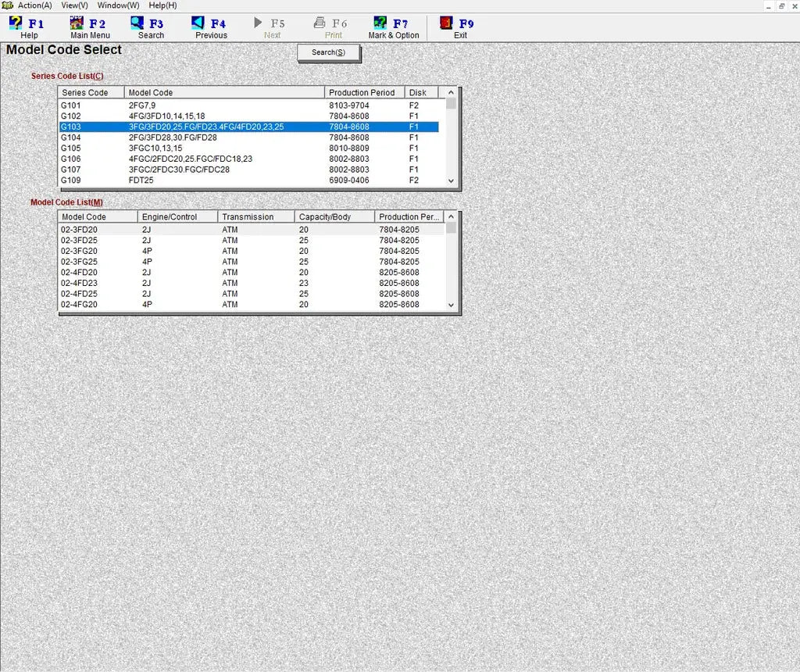
Task: Go back with F4 Previous icon
Action: (198, 23)
